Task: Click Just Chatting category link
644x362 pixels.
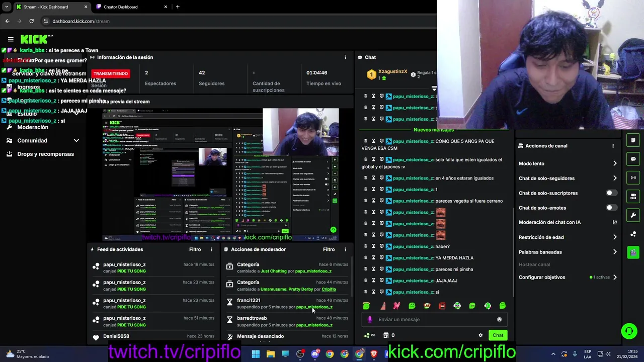Action: coord(273,271)
